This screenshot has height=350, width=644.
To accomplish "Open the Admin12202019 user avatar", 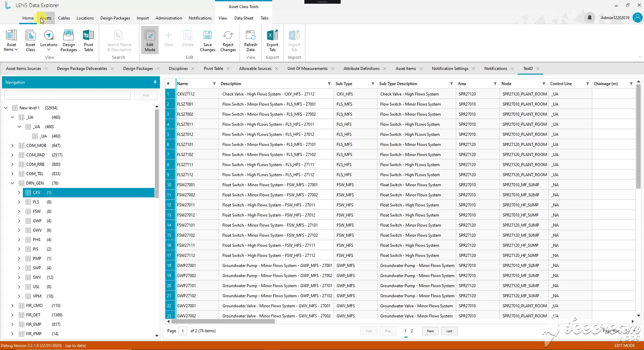I will point(637,17).
